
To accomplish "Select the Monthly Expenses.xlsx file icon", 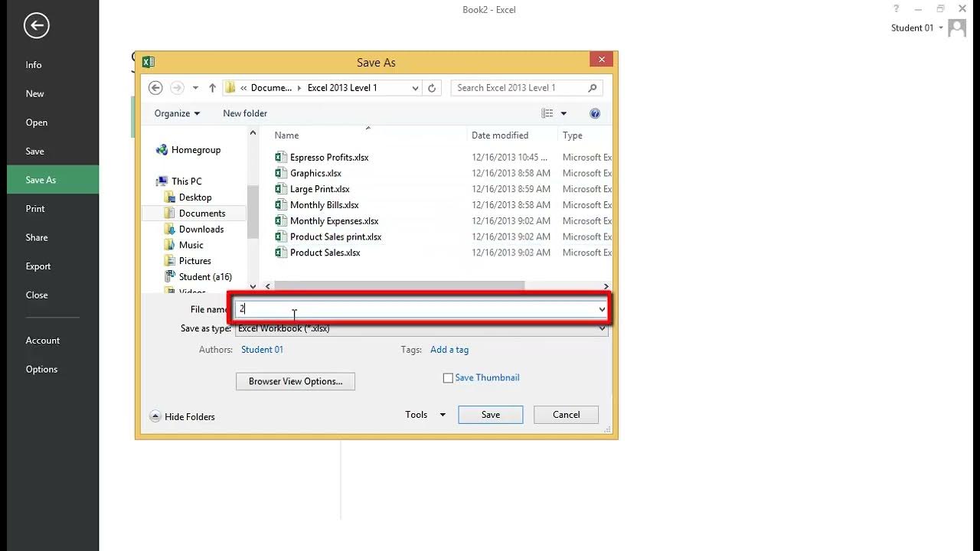I will point(280,221).
